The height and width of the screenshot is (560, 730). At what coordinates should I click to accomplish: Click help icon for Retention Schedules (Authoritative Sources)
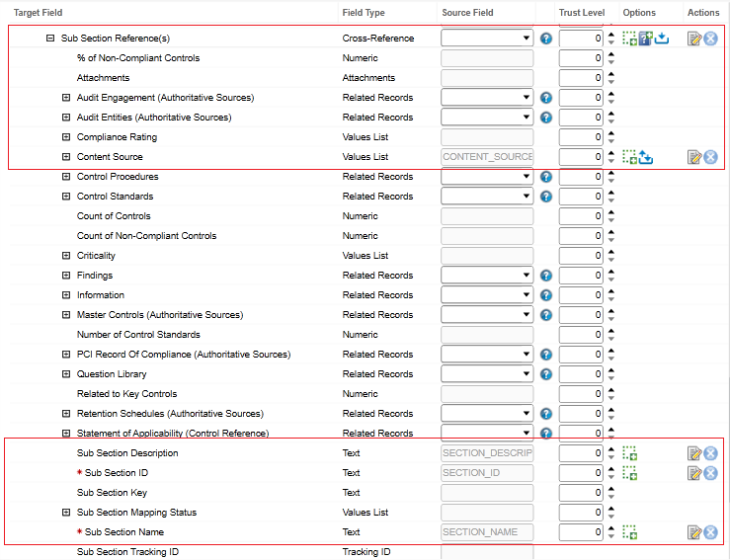(546, 414)
